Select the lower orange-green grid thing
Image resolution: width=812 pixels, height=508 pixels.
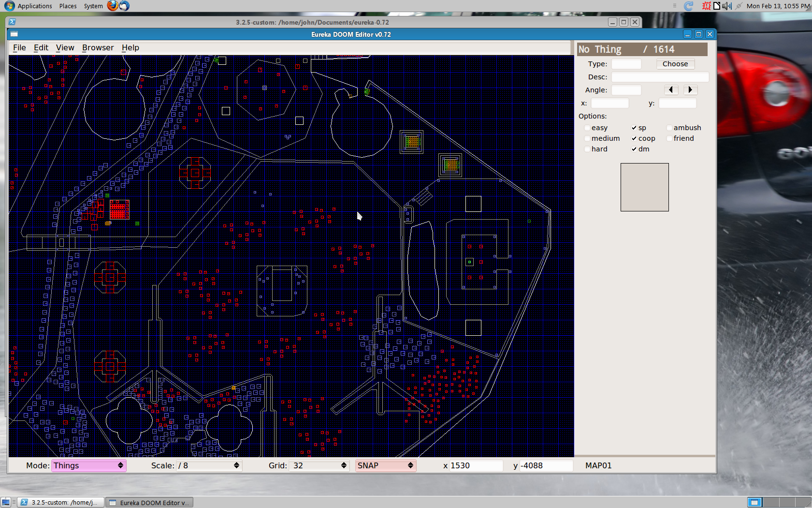tap(450, 165)
